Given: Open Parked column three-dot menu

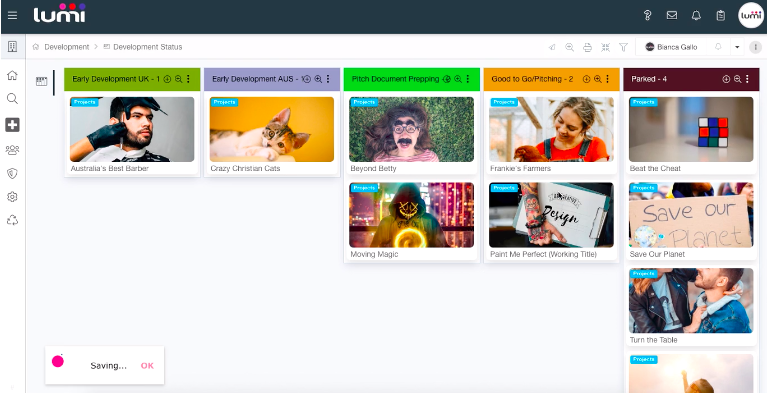Looking at the screenshot, I should [747, 79].
